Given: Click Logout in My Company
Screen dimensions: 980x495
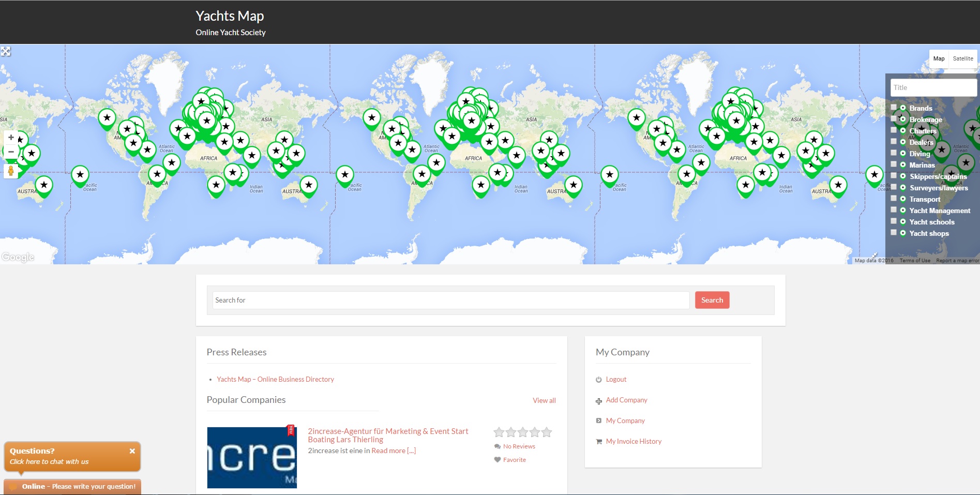Looking at the screenshot, I should pos(616,379).
